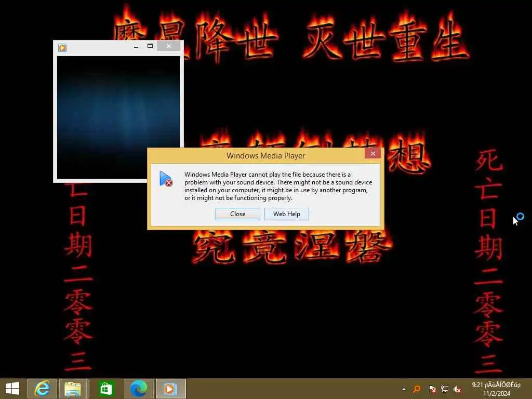Screen dimensions: 532x399
Task: Launch Internet Explorer from the taskbar
Action: click(x=42, y=389)
